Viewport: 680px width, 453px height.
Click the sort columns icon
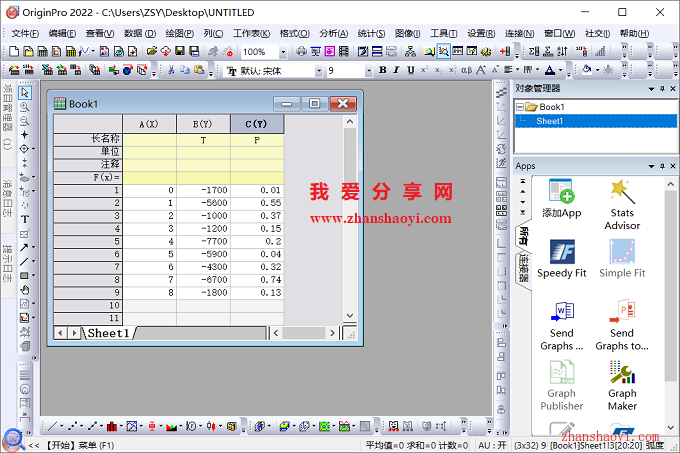pyautogui.click(x=562, y=52)
